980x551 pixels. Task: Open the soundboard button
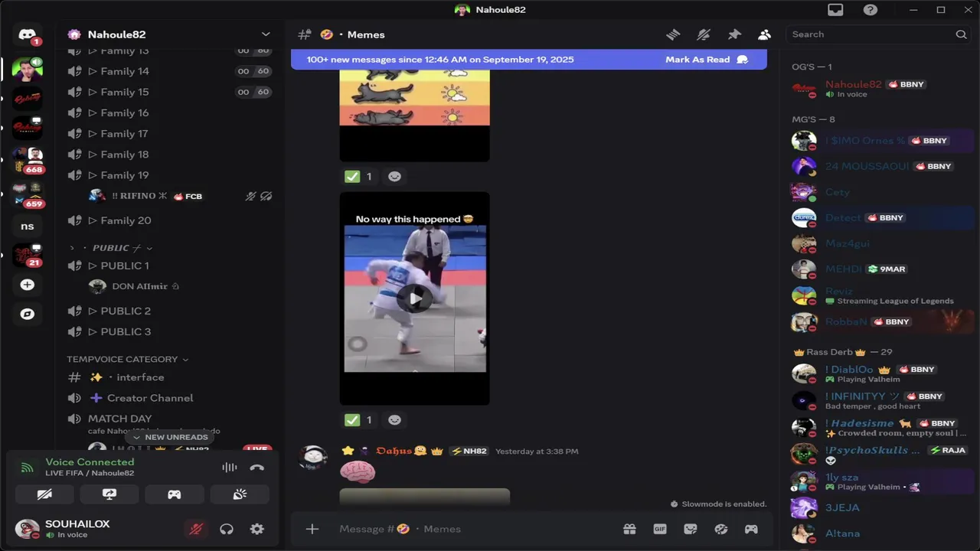point(240,494)
